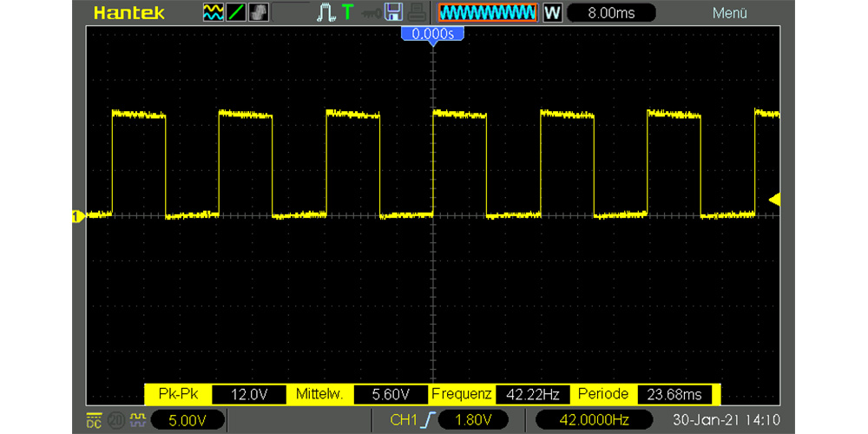
Task: Click the floppy disk save icon
Action: (393, 12)
